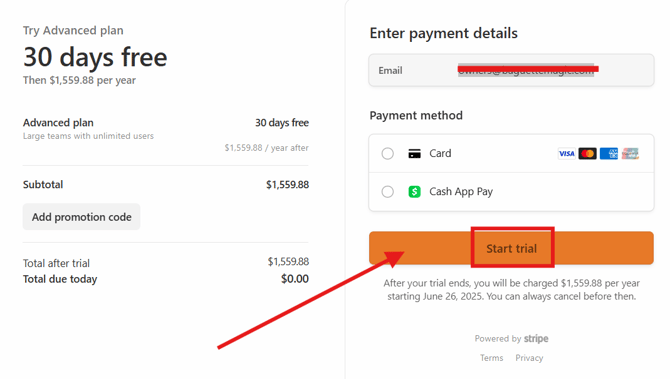Click the Start trial button
Image resolution: width=670 pixels, height=379 pixels.
click(x=511, y=248)
